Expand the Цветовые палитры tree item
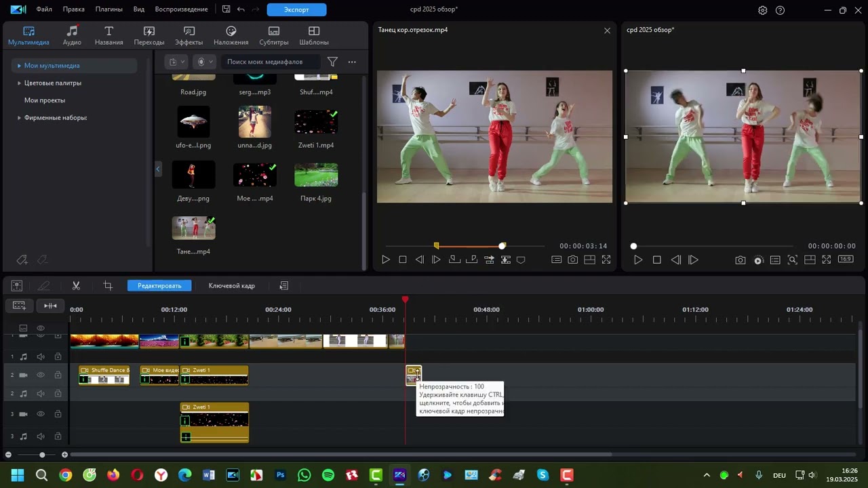868x488 pixels. pyautogui.click(x=19, y=83)
